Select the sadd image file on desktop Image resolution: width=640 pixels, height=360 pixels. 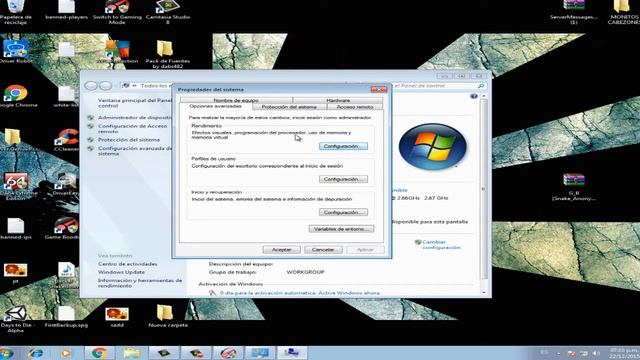[x=117, y=317]
